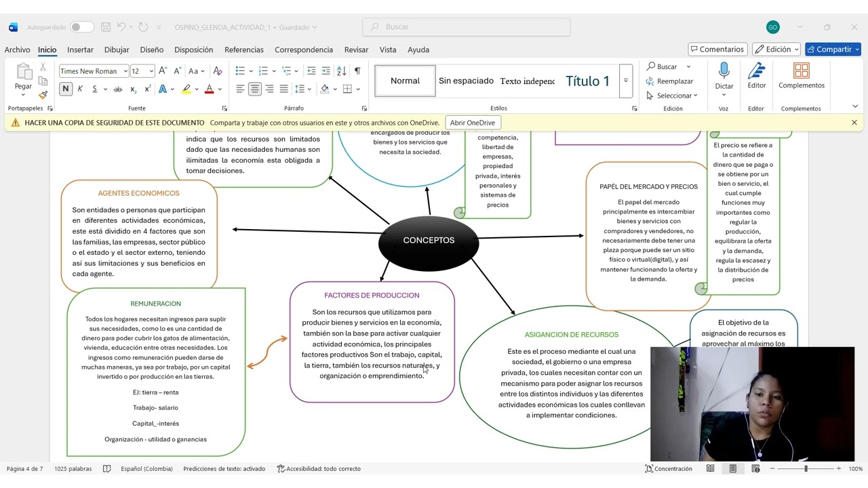The height and width of the screenshot is (488, 868).
Task: Align text to the right
Action: [x=269, y=89]
